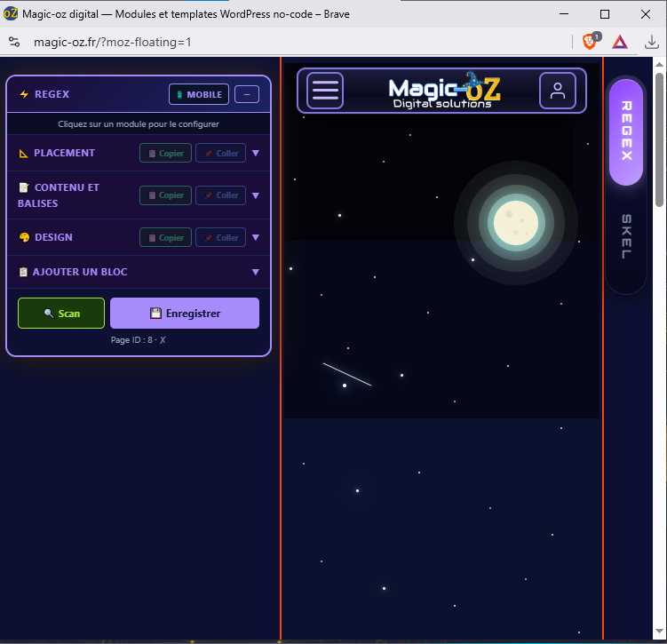This screenshot has width=667, height=644.
Task: Expand the PLACEMENT section arrow
Action: (x=256, y=153)
